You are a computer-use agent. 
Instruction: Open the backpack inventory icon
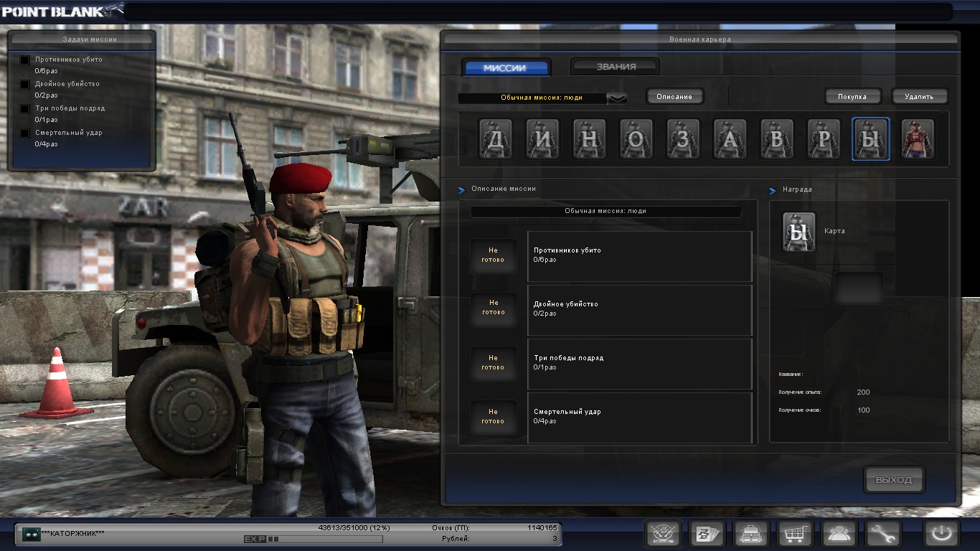point(751,534)
